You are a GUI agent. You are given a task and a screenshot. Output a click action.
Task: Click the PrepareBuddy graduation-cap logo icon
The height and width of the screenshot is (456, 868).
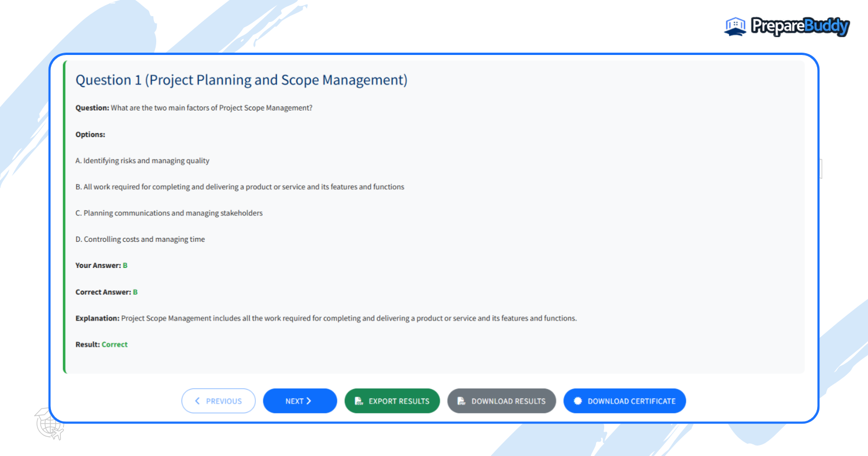coord(734,26)
